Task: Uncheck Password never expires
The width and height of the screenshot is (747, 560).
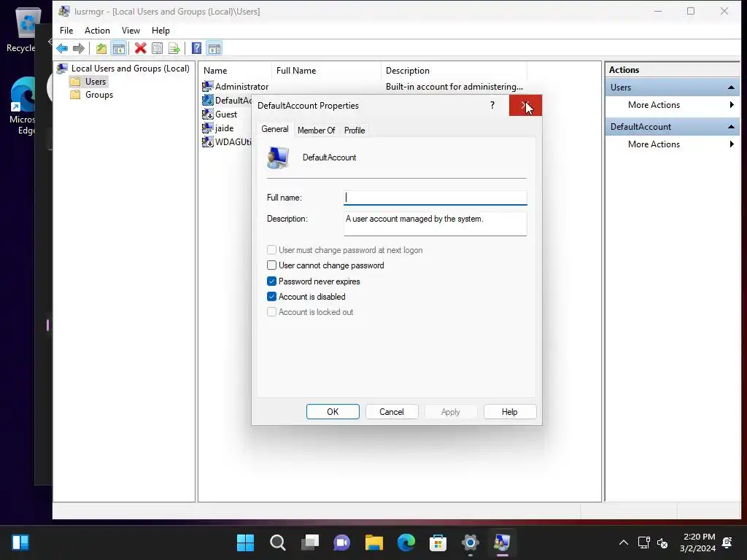Action: tap(271, 281)
